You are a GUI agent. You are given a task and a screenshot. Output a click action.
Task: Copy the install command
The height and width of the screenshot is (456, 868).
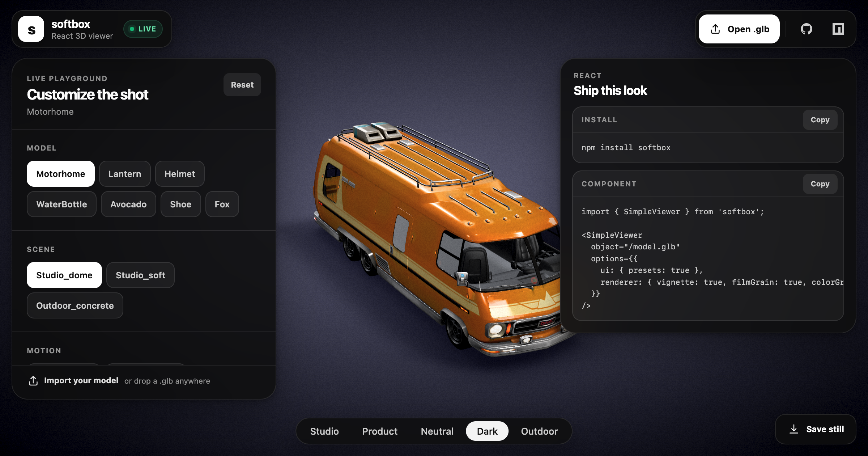point(820,120)
